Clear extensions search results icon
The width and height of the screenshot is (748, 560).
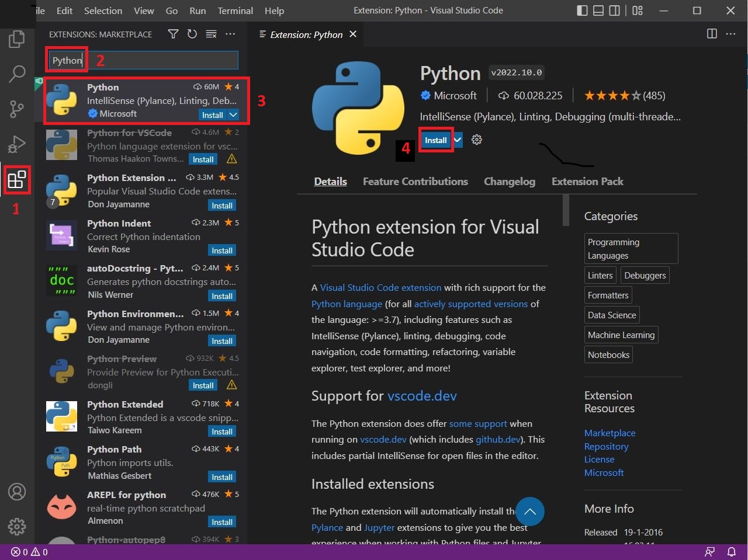coord(211,34)
